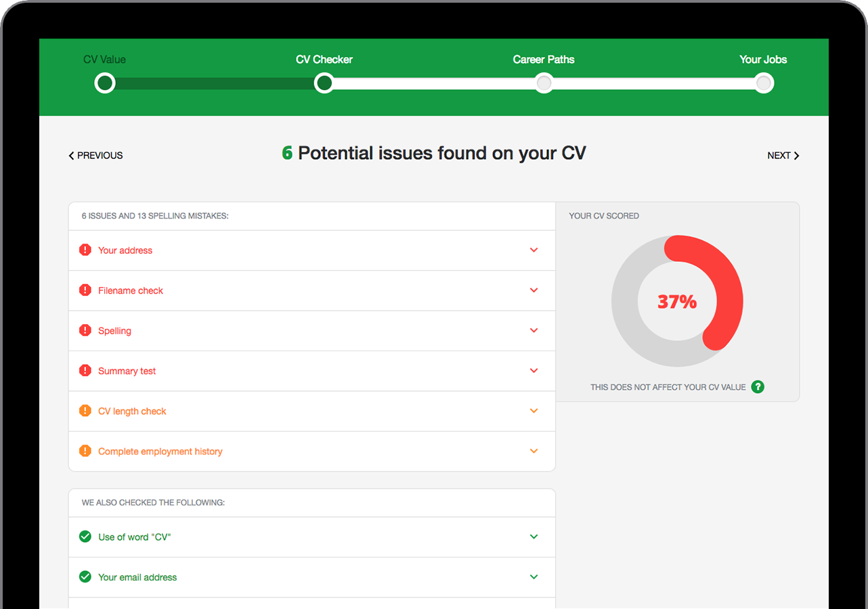
Task: Click the green checkmark icon beside Your email address
Action: point(85,577)
